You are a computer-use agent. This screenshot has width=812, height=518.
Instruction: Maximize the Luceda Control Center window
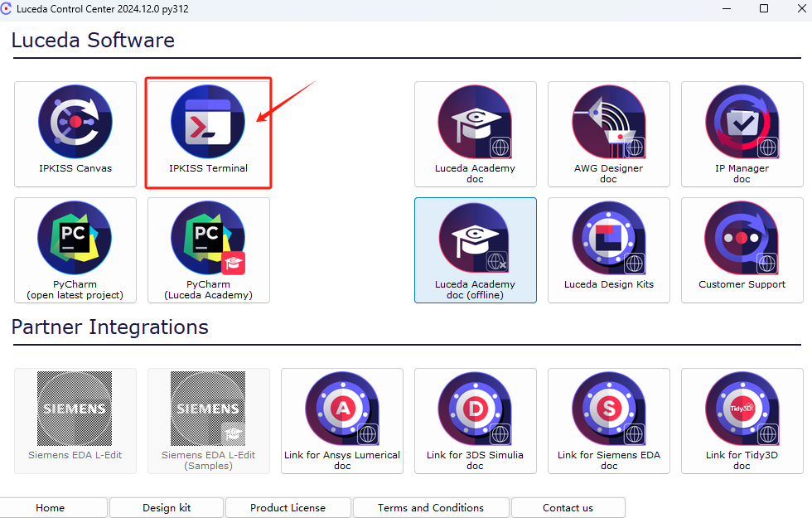coord(764,9)
